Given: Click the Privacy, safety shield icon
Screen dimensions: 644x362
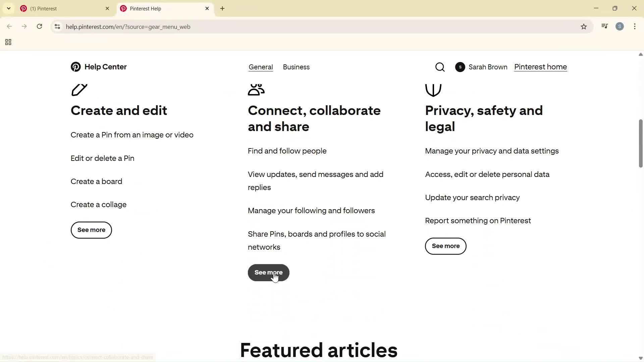Looking at the screenshot, I should (x=433, y=90).
